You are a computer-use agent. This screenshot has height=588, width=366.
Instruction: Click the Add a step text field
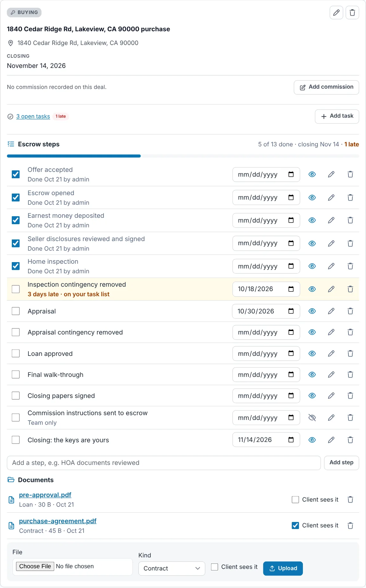coord(164,463)
